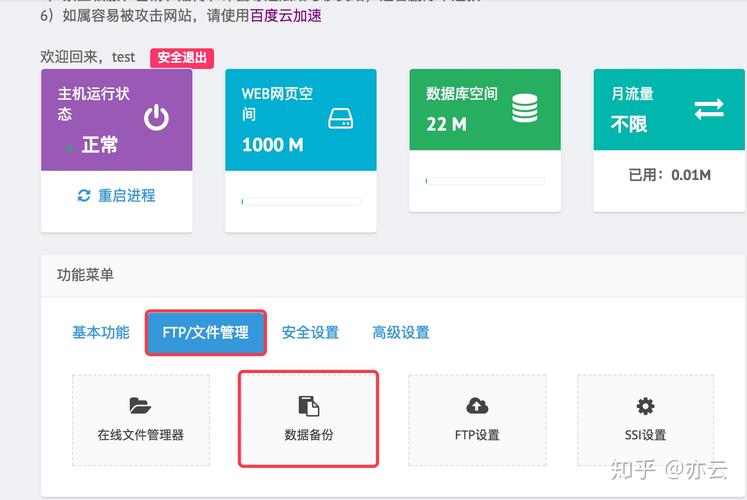747x500 pixels.
Task: Click the WEB网页空间 card title
Action: [277, 103]
